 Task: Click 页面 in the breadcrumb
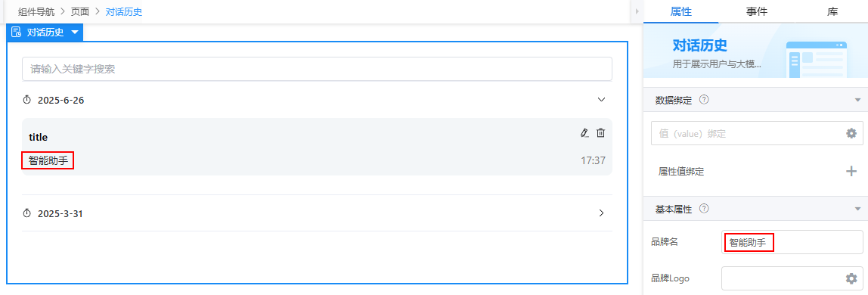coord(79,11)
